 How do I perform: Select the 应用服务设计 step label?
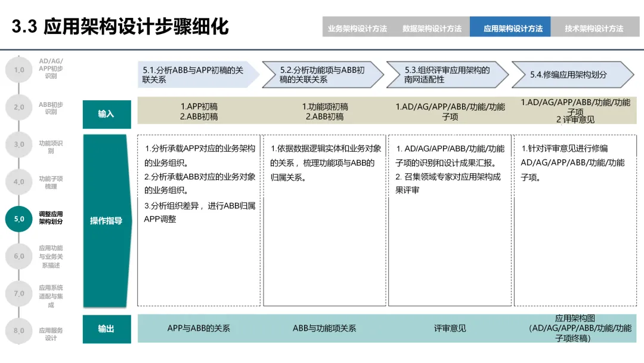51,334
